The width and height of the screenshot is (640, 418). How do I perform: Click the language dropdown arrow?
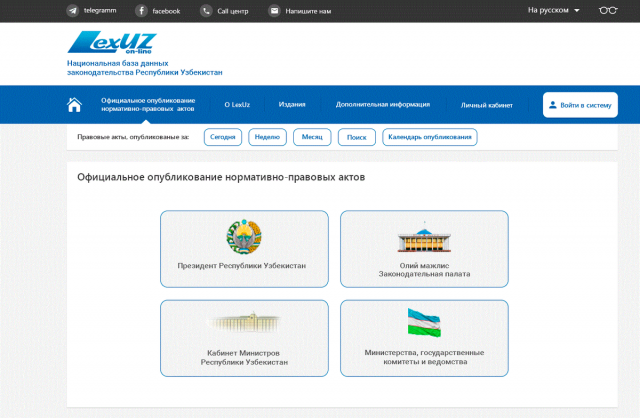(577, 11)
